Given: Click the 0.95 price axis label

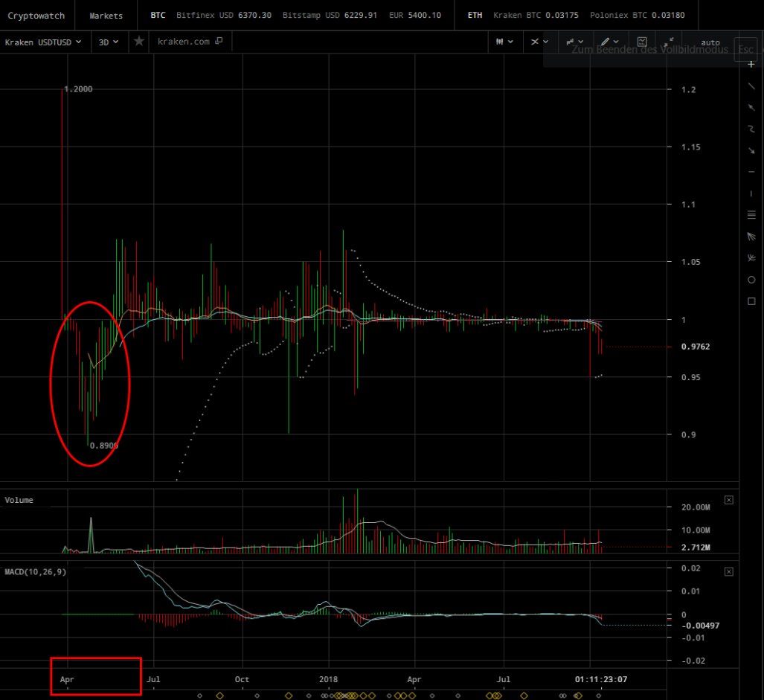Looking at the screenshot, I should pos(690,377).
